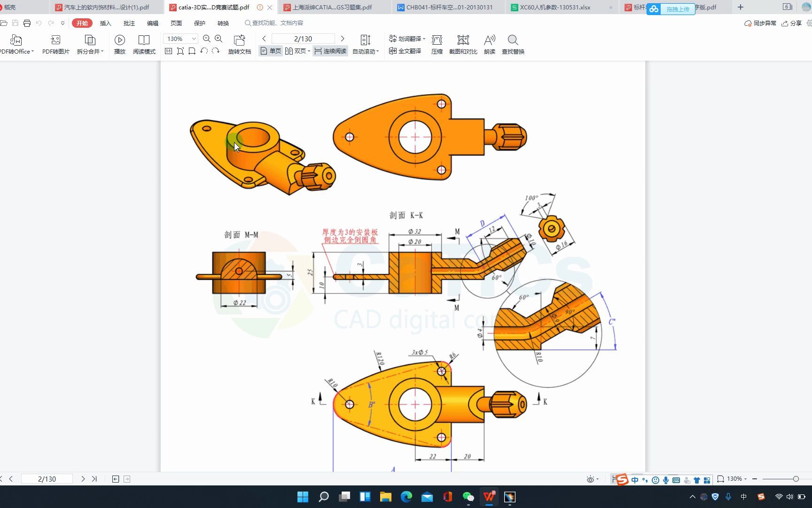Start 朗读 read-aloud feature
The height and width of the screenshot is (508, 812).
coord(489,45)
